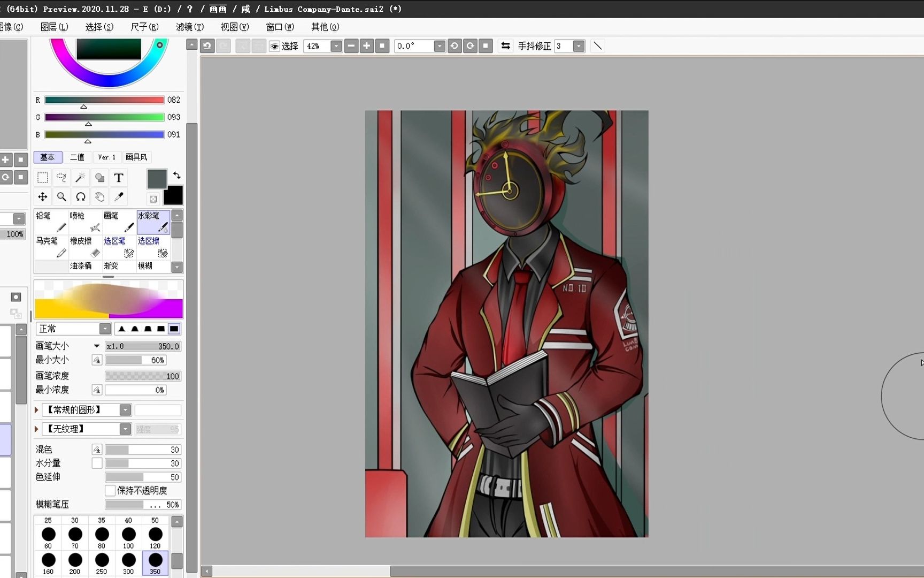
Task: Toggle the layer mask icon on left panel
Action: [16, 297]
